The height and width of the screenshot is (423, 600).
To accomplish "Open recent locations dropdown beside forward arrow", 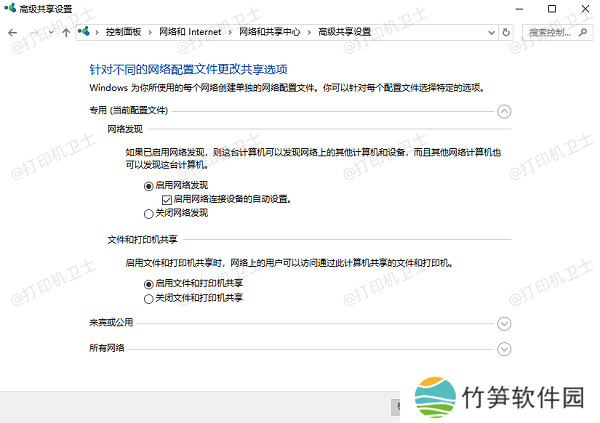I will pyautogui.click(x=50, y=32).
